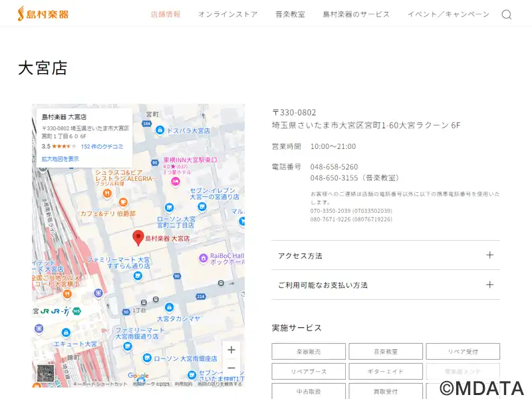Screen dimensions: 532x399
Task: Click セブン-イレブン さいたま仲町1丁目 marker
Action: [x=192, y=375]
